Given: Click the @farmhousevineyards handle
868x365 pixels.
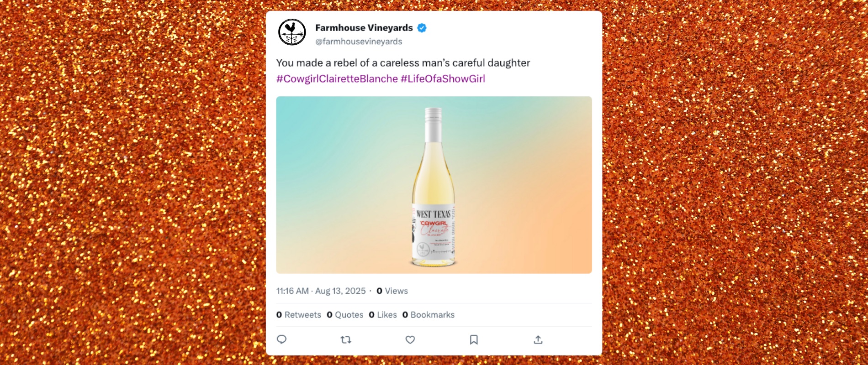Looking at the screenshot, I should pos(359,42).
